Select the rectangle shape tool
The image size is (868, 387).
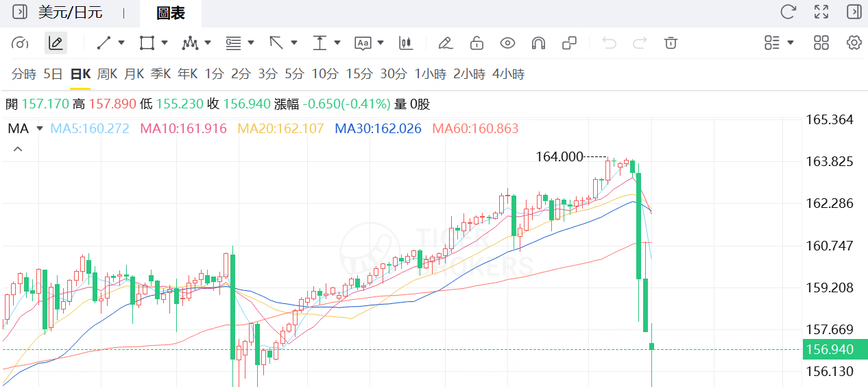pos(146,43)
